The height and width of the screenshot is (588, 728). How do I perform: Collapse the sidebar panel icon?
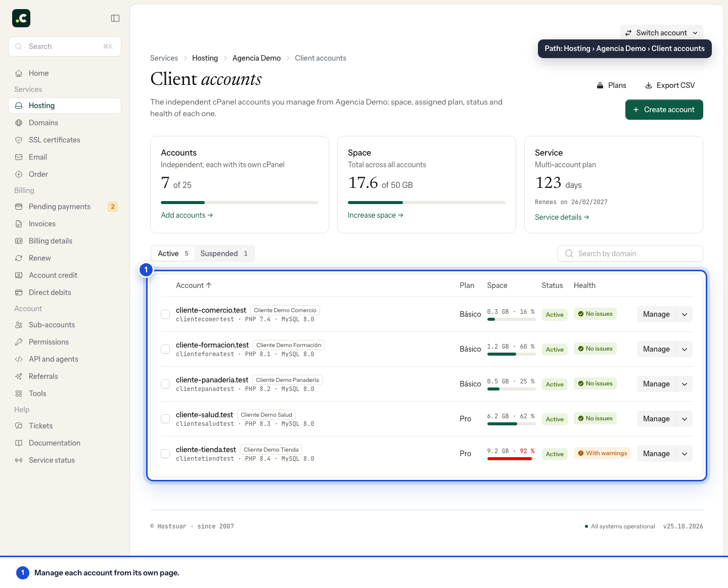coord(115,18)
